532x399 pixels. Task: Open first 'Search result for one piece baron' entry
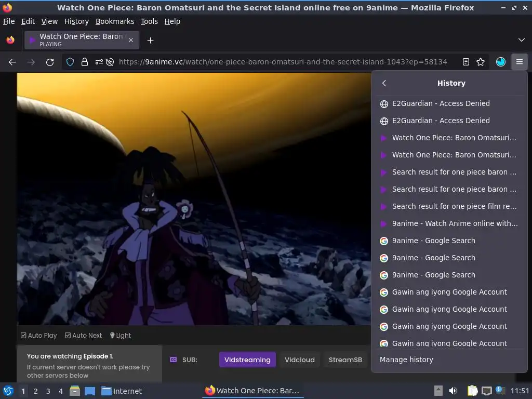click(449, 172)
